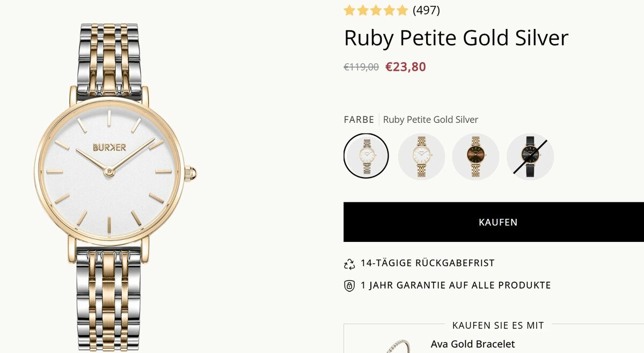Screen dimensions: 644x353
Task: Click the KAUFEN SIE ES MIT heading
Action: (498, 325)
